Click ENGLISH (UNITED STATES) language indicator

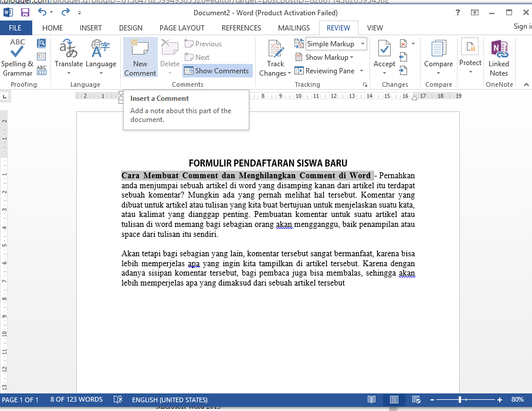(x=170, y=400)
